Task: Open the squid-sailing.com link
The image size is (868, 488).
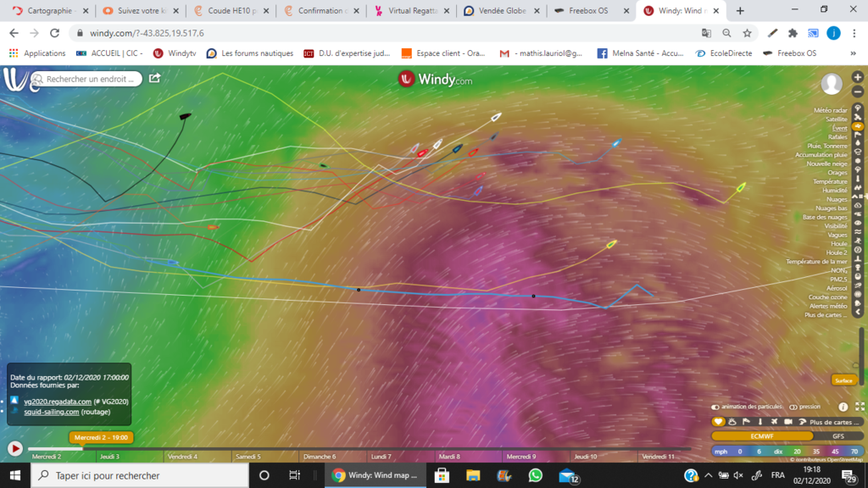Action: (x=52, y=412)
